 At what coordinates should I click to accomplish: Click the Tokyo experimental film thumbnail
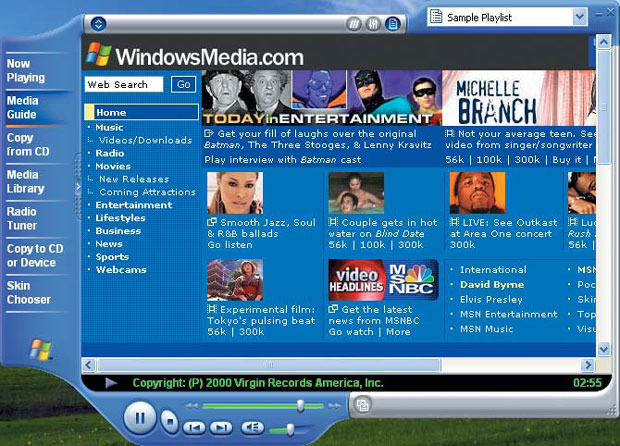coord(235,280)
